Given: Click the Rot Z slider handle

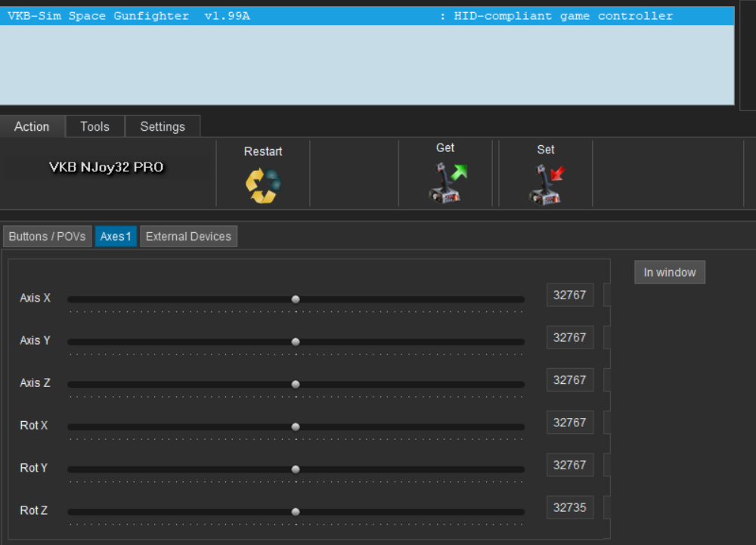Looking at the screenshot, I should (x=296, y=512).
